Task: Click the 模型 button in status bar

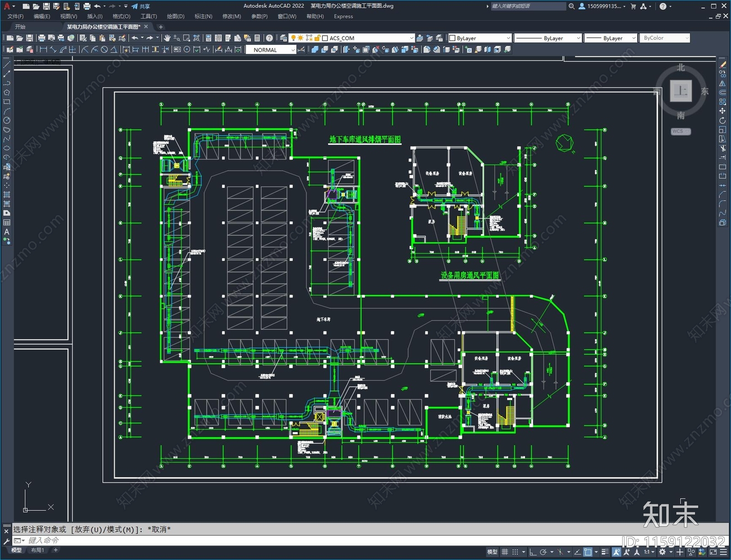Action: 492,552
